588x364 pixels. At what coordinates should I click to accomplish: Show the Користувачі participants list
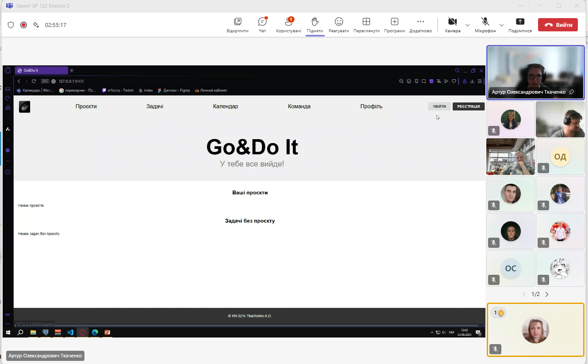[x=289, y=25]
